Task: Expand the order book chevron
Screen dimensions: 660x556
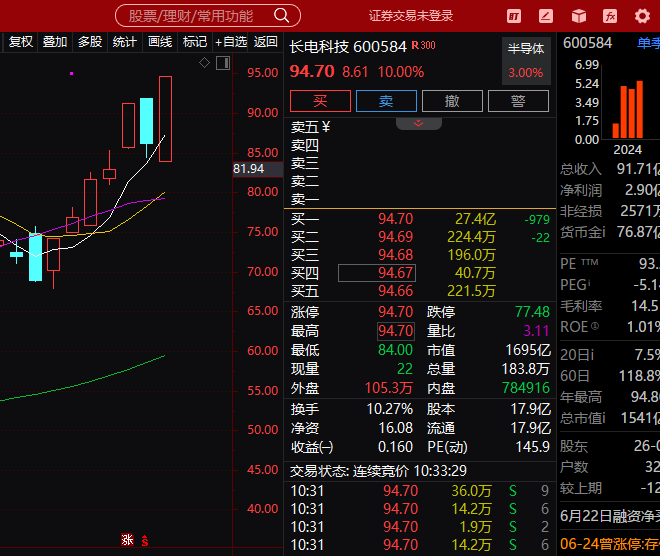Action: [418, 123]
